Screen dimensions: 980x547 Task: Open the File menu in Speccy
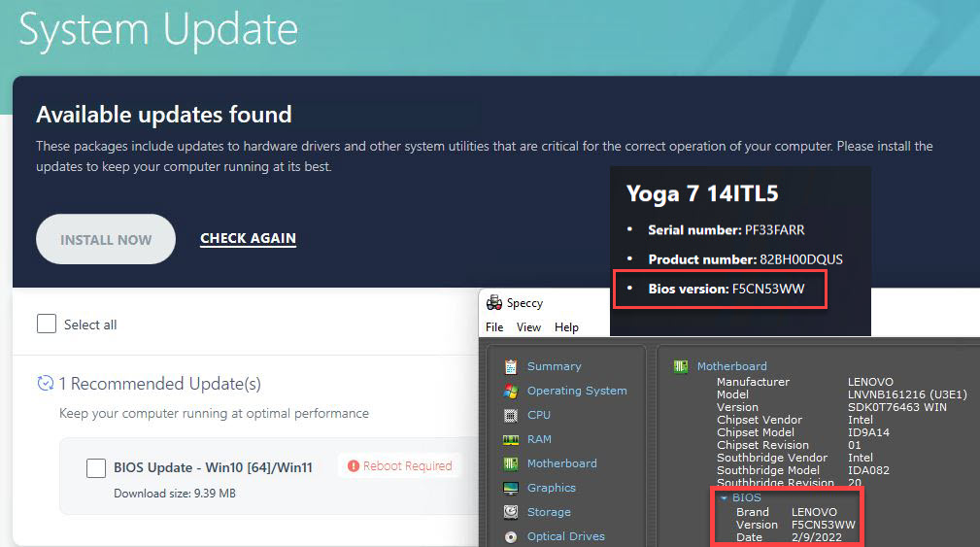[x=494, y=327]
